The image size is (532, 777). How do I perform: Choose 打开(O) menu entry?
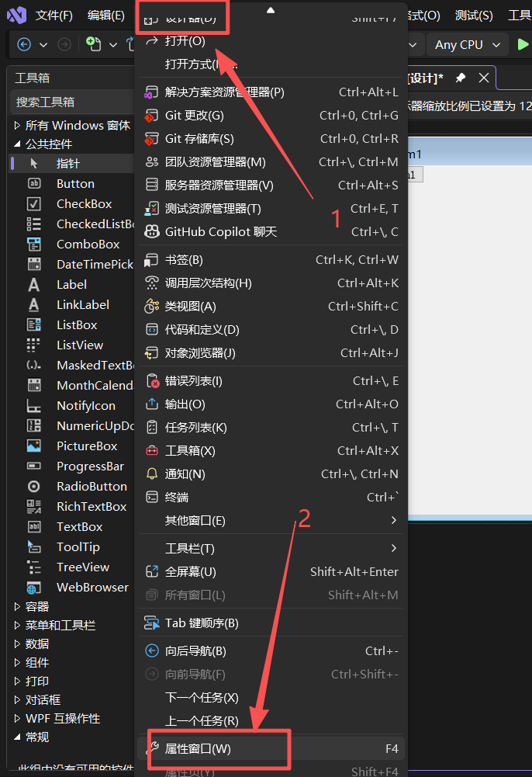271,41
